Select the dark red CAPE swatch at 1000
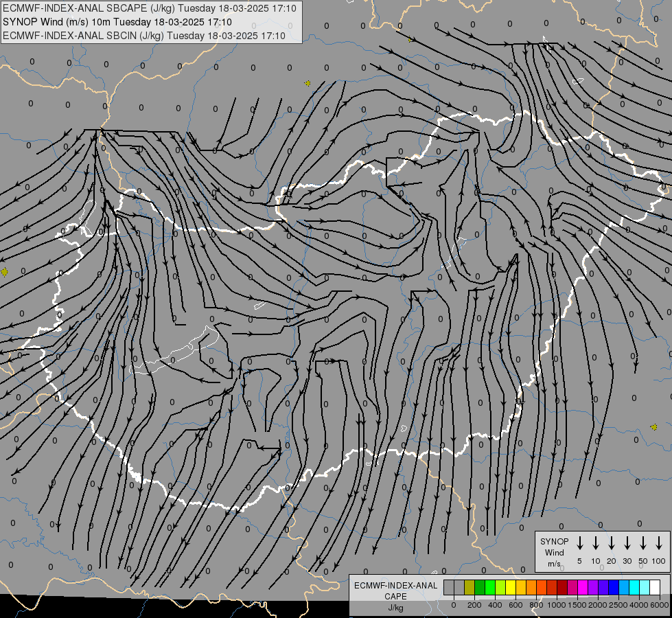This screenshot has width=672, height=618. tap(562, 587)
